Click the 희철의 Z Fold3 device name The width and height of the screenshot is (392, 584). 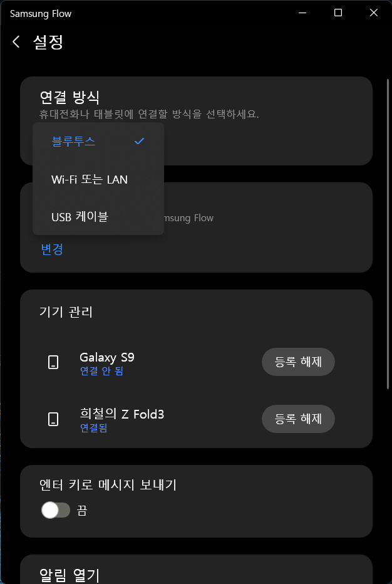tap(122, 414)
